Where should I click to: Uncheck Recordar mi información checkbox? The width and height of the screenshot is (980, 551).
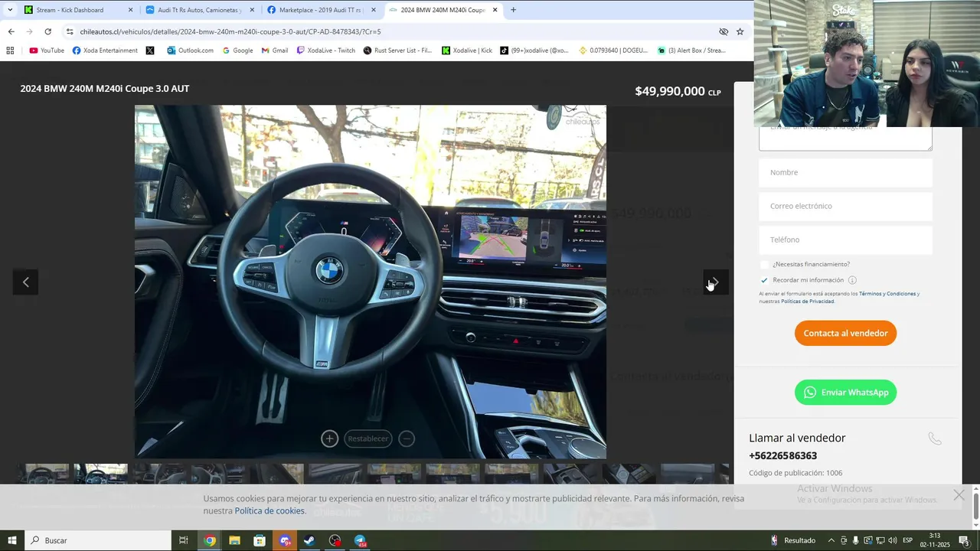click(x=764, y=280)
